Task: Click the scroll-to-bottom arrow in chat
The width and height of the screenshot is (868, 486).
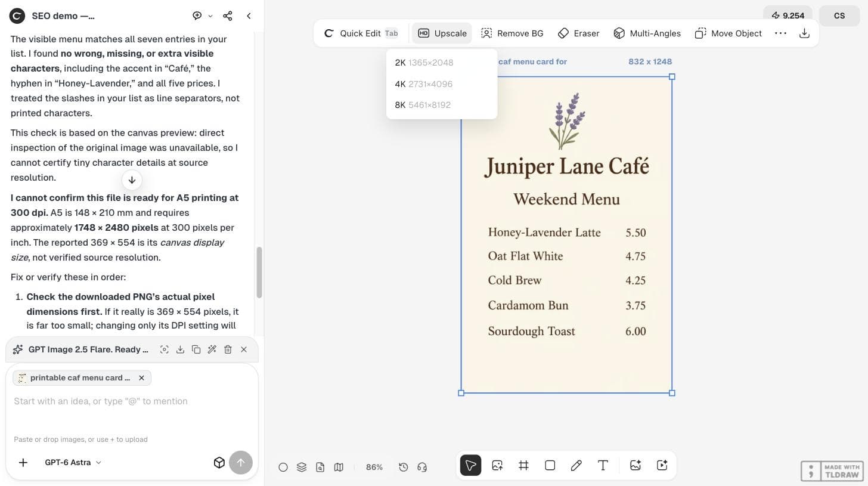Action: coord(132,179)
